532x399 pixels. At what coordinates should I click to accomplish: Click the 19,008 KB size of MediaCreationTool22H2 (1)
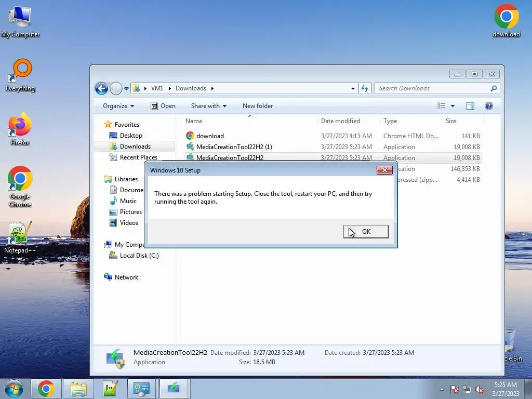467,147
